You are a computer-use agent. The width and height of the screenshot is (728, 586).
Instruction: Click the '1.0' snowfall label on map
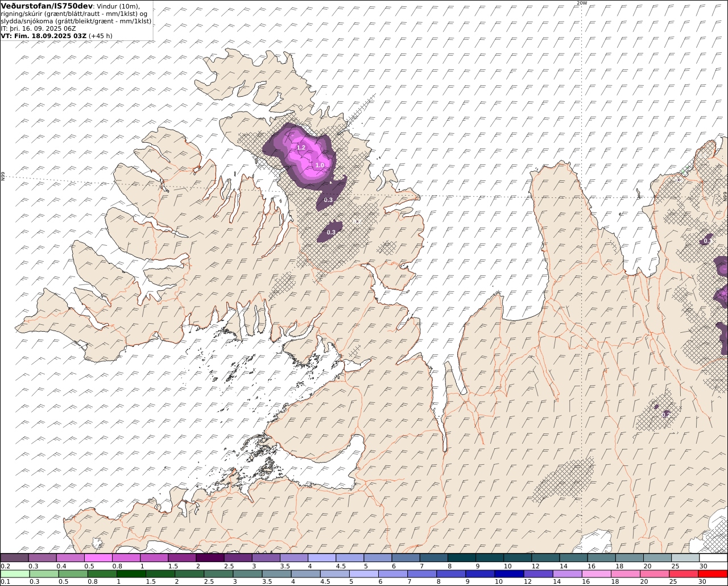(320, 165)
